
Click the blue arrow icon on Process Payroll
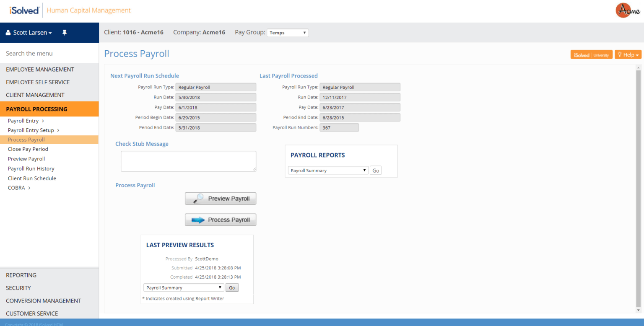(198, 220)
